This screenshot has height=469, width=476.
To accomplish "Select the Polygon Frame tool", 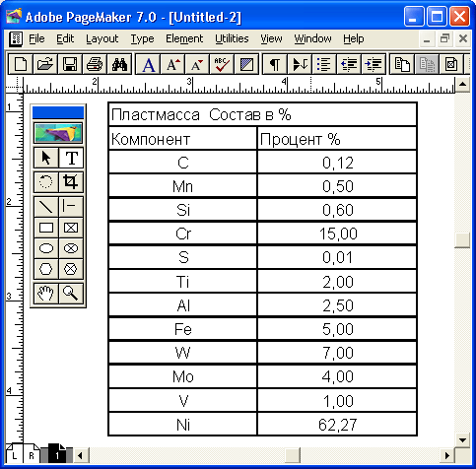I will tap(71, 269).
